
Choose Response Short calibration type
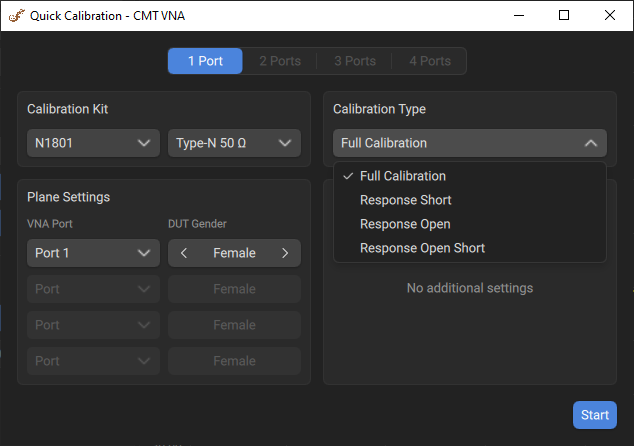(x=469, y=200)
